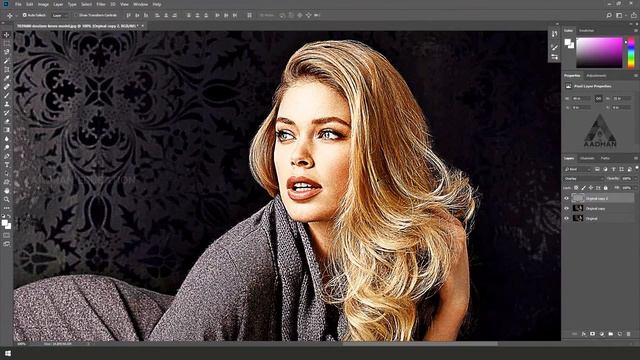Click the Distribute spacing icon in options bar

(249, 15)
